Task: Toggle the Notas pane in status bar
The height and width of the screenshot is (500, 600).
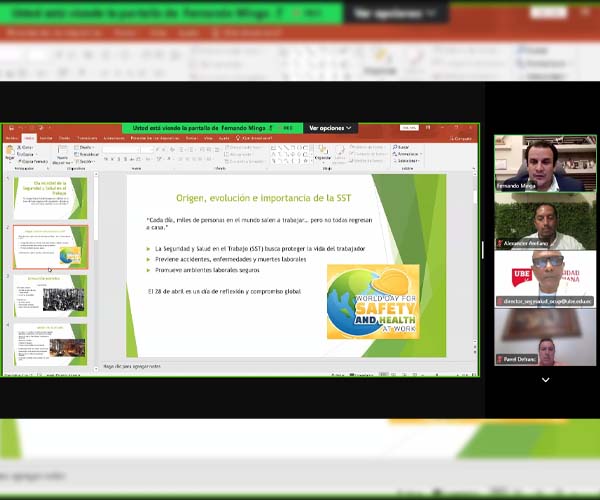Action: tap(335, 375)
